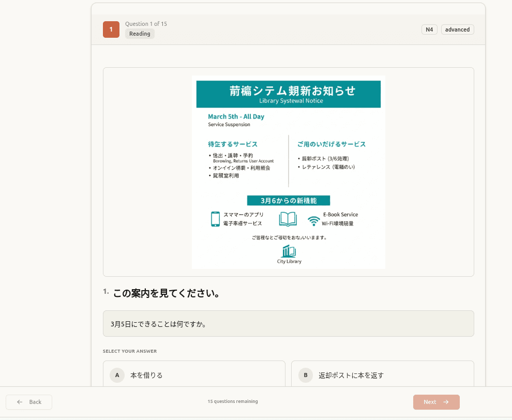Click the 'Question 1 of 15' label

click(146, 24)
